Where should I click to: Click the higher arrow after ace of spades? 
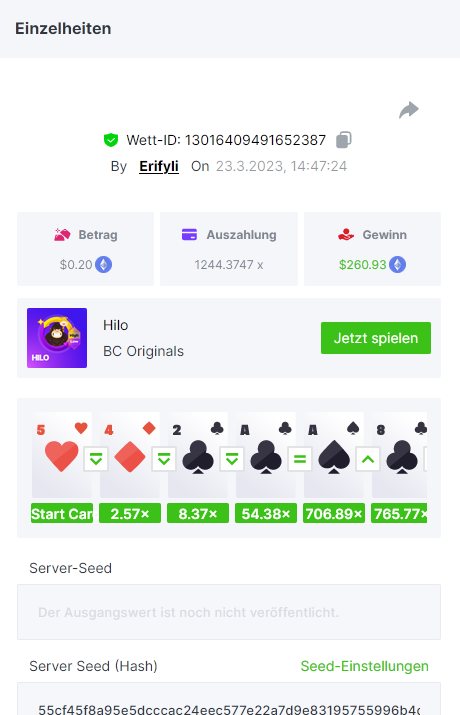click(368, 459)
